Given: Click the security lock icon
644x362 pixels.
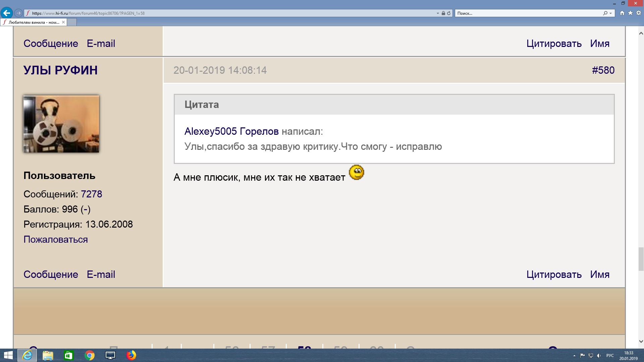Looking at the screenshot, I should [x=443, y=13].
